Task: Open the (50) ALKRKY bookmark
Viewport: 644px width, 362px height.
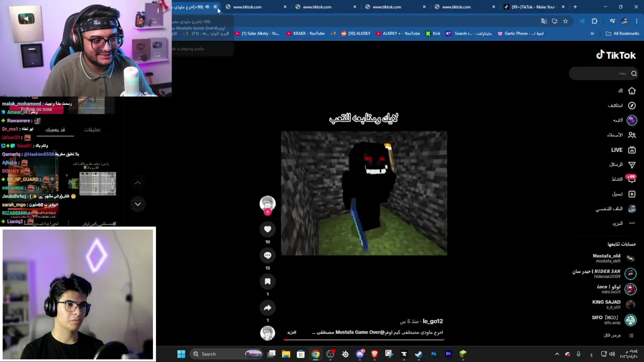Action: click(356, 34)
